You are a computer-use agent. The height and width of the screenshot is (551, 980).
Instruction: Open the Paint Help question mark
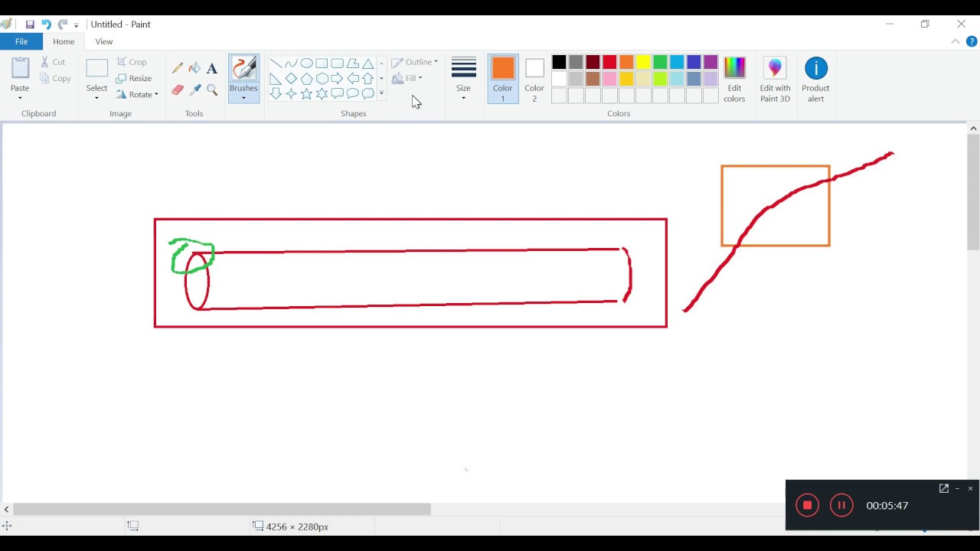[x=972, y=41]
